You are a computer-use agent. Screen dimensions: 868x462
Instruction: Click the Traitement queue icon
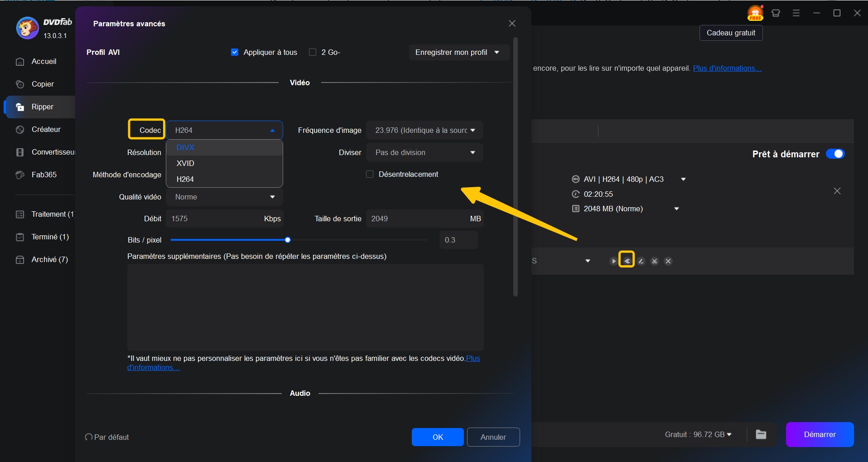(x=20, y=214)
